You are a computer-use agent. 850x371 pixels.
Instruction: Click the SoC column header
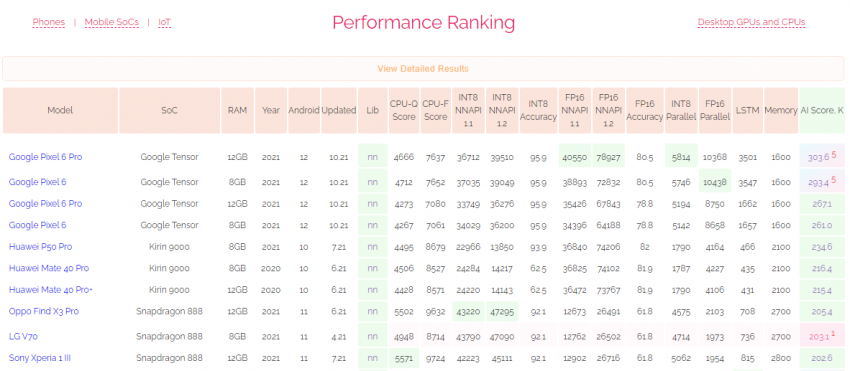pyautogui.click(x=170, y=111)
